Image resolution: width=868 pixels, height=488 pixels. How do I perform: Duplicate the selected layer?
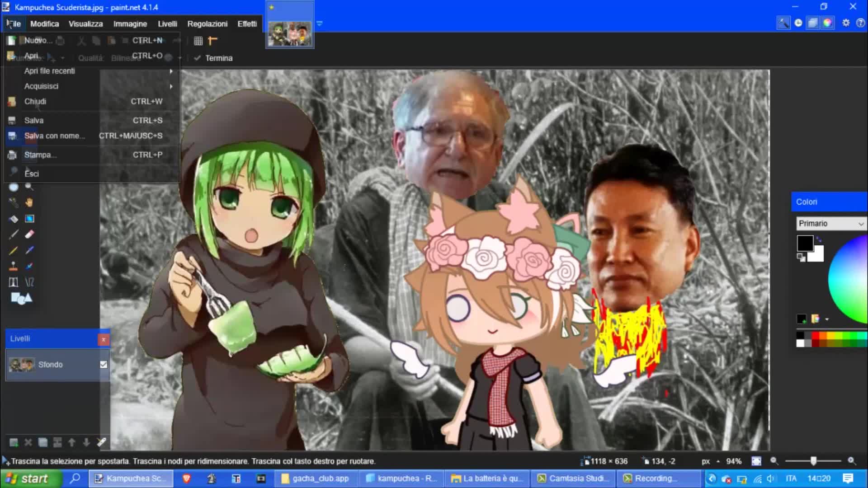click(x=42, y=442)
